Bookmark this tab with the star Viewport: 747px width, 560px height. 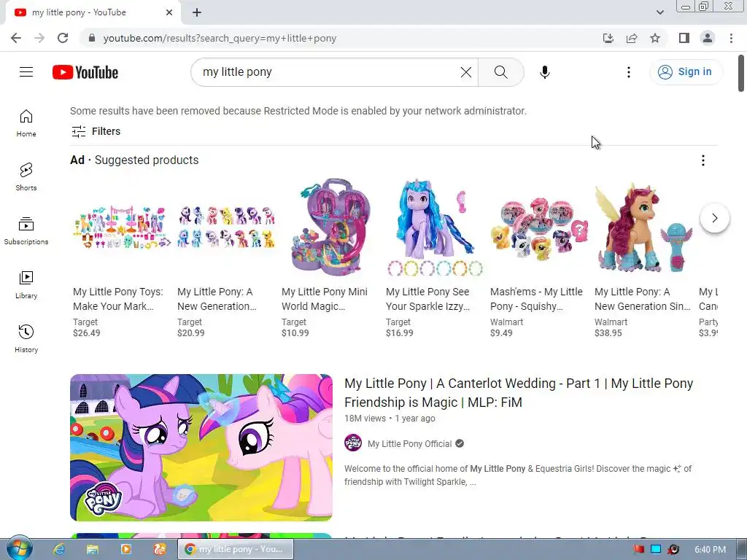655,38
